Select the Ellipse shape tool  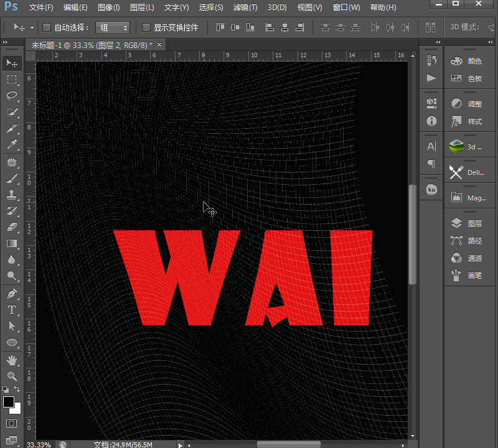(12, 342)
